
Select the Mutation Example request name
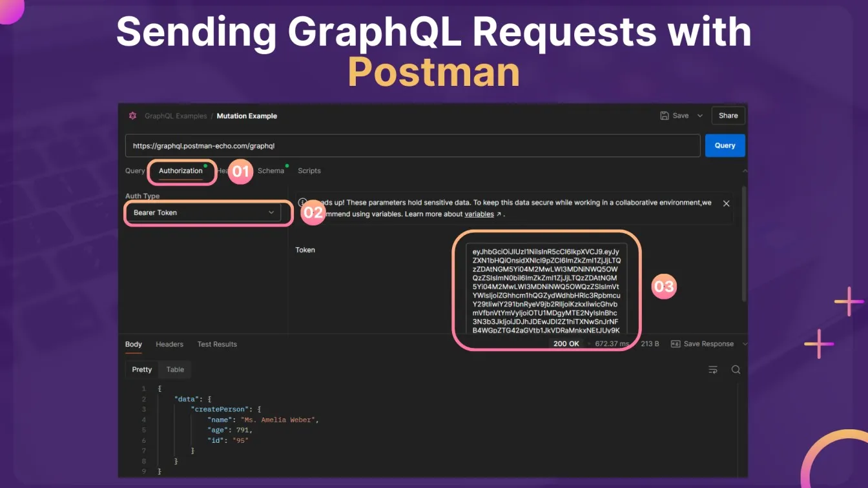click(x=247, y=116)
